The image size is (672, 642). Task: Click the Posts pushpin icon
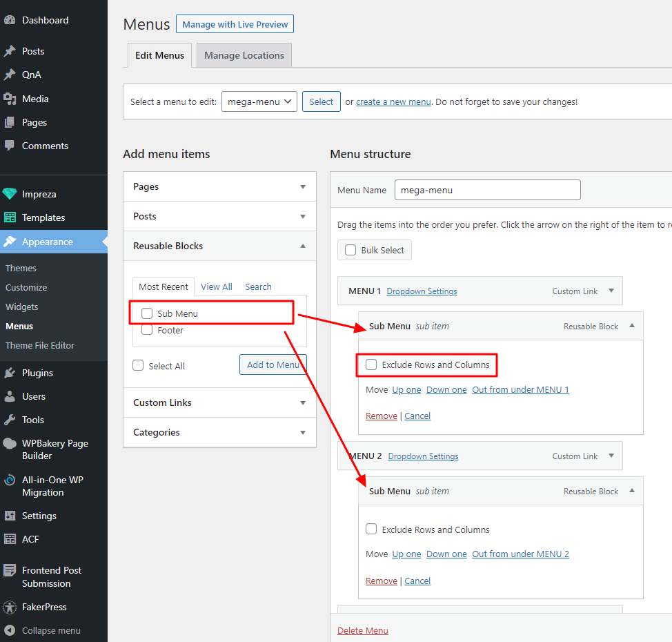[x=10, y=51]
